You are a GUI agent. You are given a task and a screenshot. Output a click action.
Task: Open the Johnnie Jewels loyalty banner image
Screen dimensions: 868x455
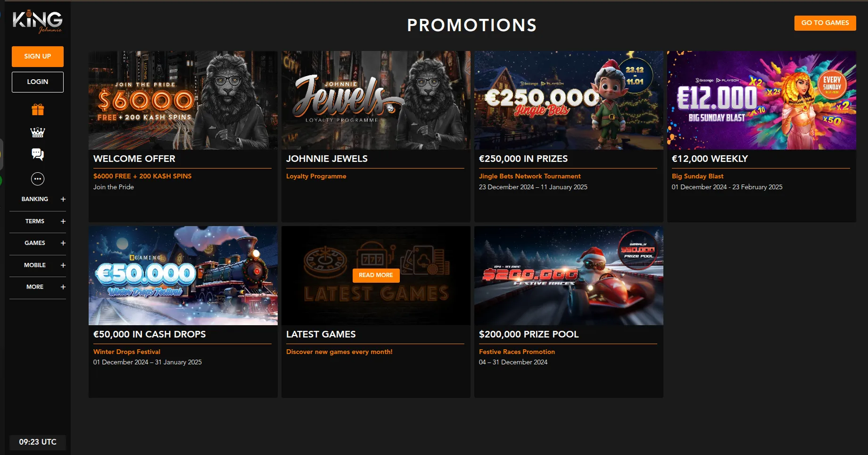pos(376,100)
